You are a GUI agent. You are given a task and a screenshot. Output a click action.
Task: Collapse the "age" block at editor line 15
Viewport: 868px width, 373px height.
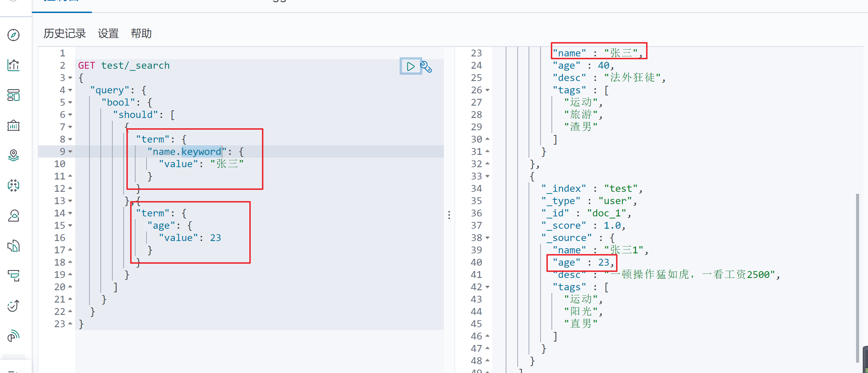pos(70,226)
